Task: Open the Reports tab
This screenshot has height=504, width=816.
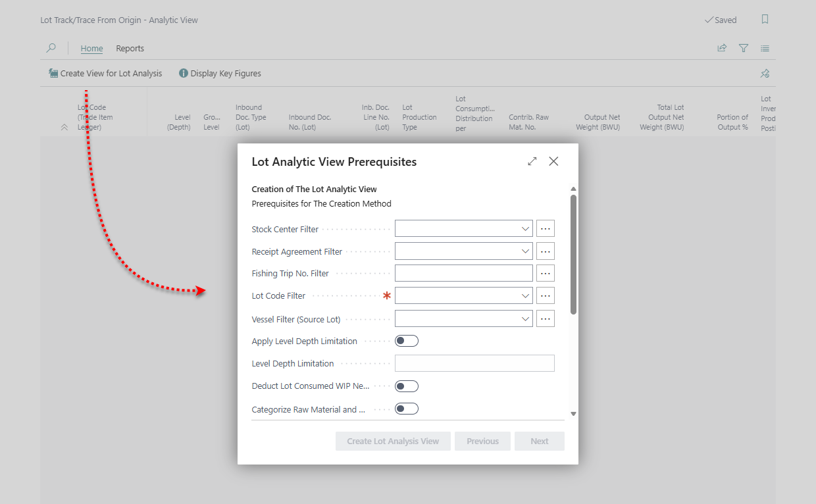Action: [130, 48]
